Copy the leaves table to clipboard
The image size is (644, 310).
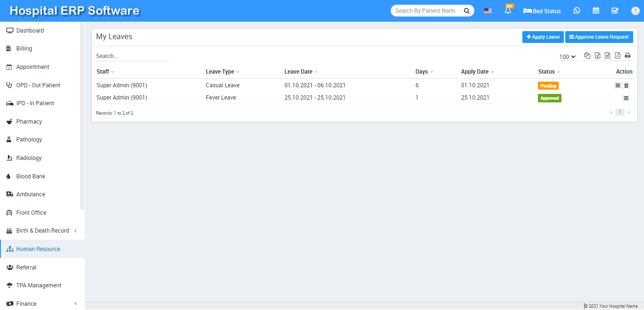[x=587, y=56]
